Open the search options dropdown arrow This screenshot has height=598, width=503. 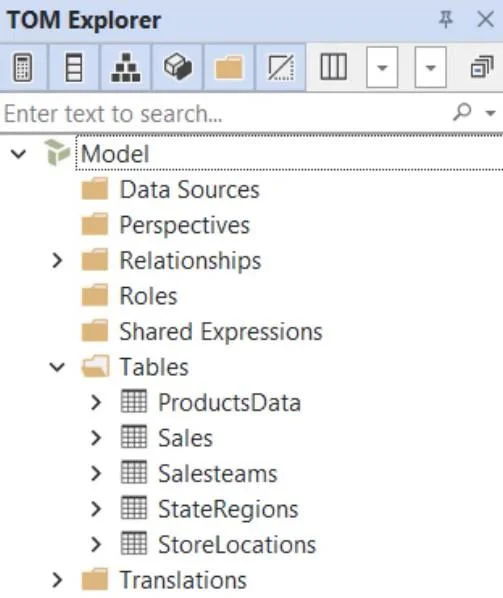(490, 113)
